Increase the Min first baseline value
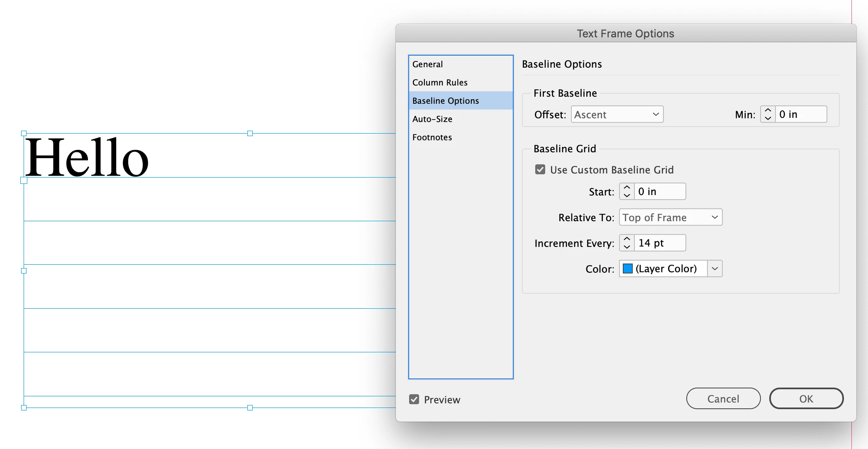The height and width of the screenshot is (449, 868). (768, 110)
